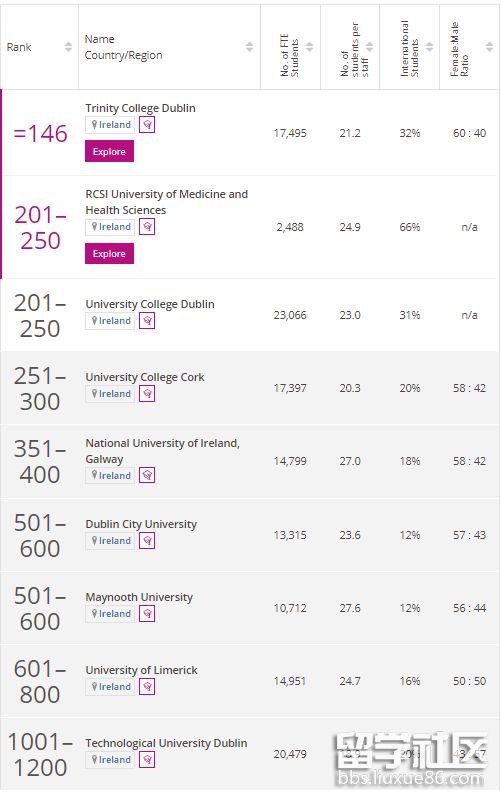The image size is (501, 800).
Task: Open Technological University Dublin link
Action: click(166, 743)
